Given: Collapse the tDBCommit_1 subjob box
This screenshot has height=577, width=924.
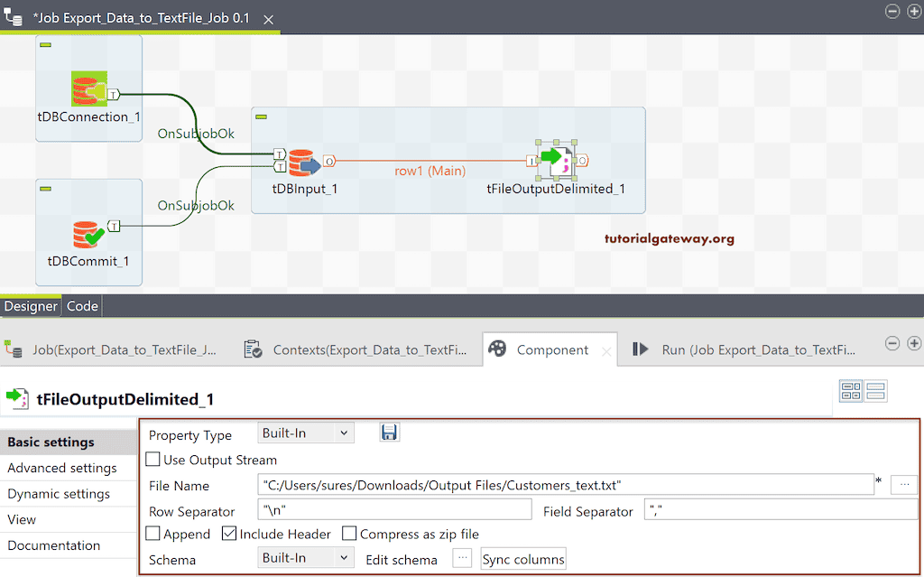Looking at the screenshot, I should click(45, 189).
